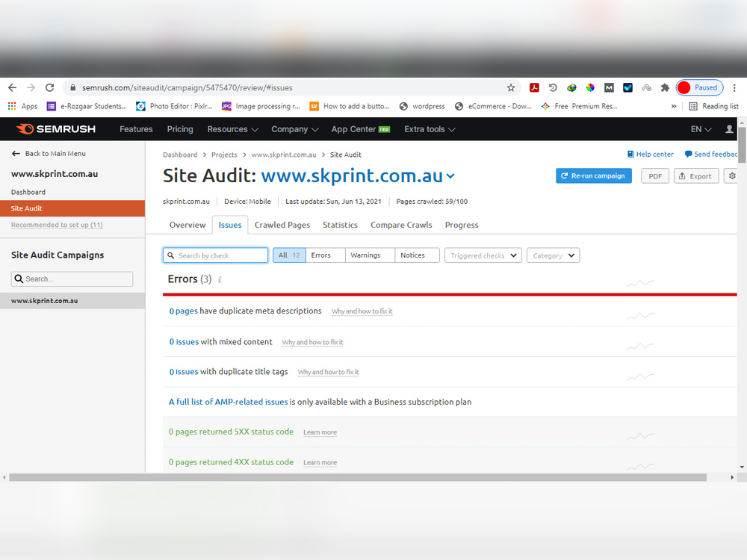747x560 pixels.
Task: Select the Warnings filter
Action: pos(370,255)
